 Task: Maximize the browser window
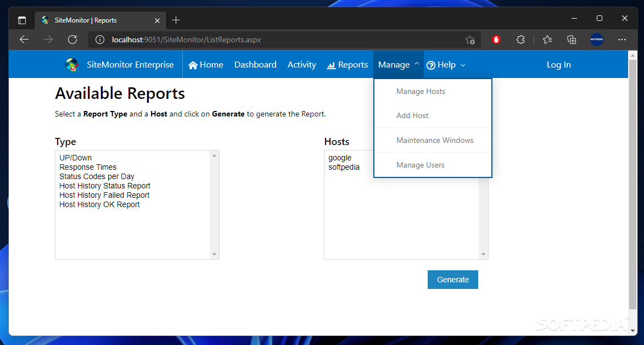[x=600, y=18]
